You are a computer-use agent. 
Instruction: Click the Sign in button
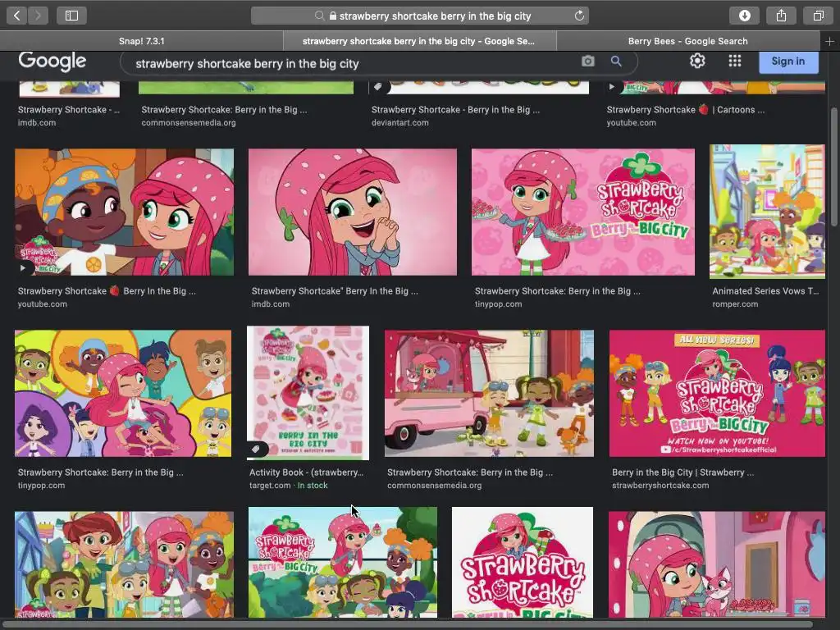[x=788, y=62]
